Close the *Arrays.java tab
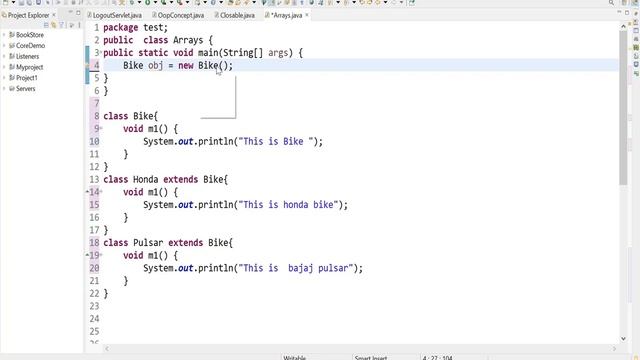The width and height of the screenshot is (640, 360). point(307,15)
